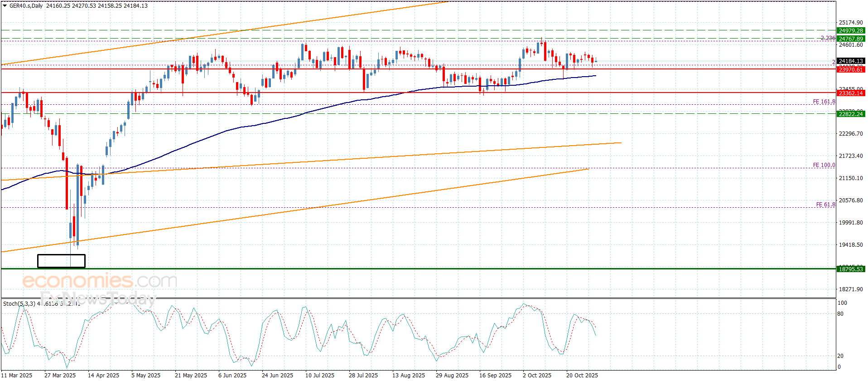Click the 5 May 2025 date label
Viewport: 868px width, 381px height.
click(146, 375)
